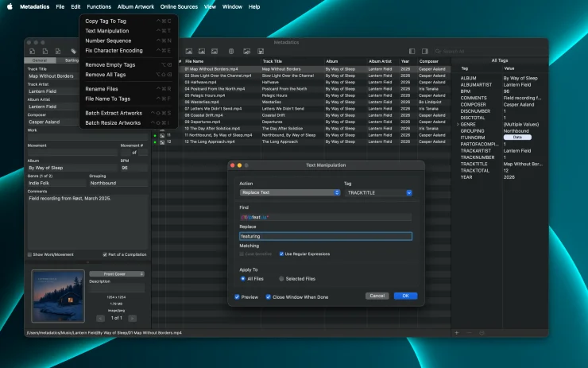The height and width of the screenshot is (368, 588).
Task: Sort by the Track Title column header
Action: (292, 61)
